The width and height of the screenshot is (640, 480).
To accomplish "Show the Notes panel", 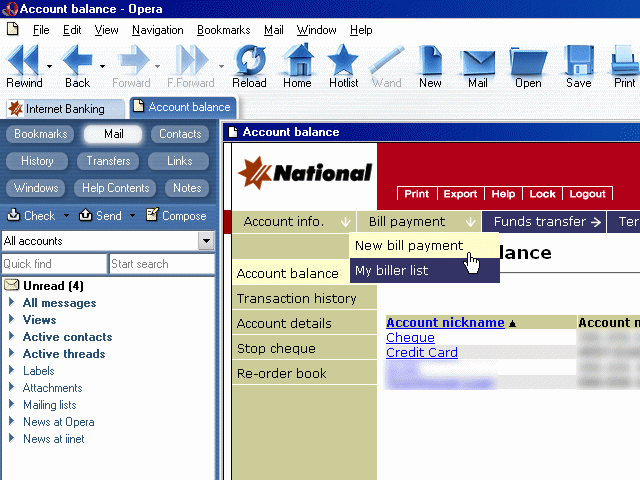I will pos(187,188).
